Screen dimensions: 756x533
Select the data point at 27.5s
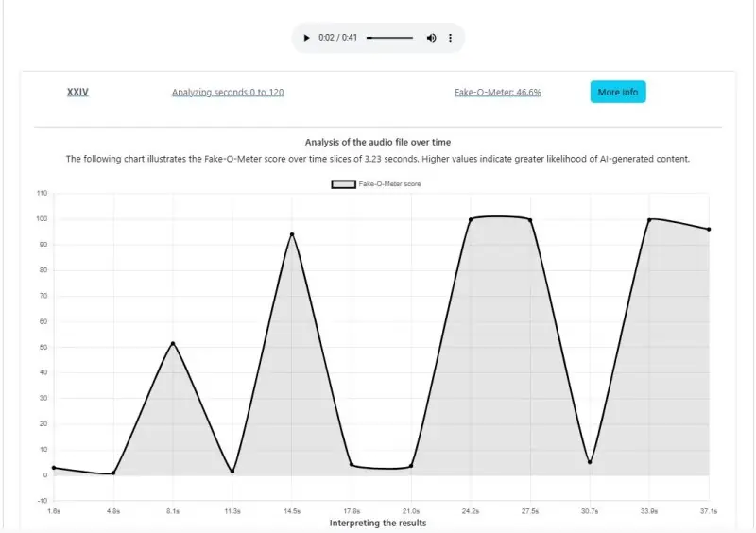click(x=530, y=220)
